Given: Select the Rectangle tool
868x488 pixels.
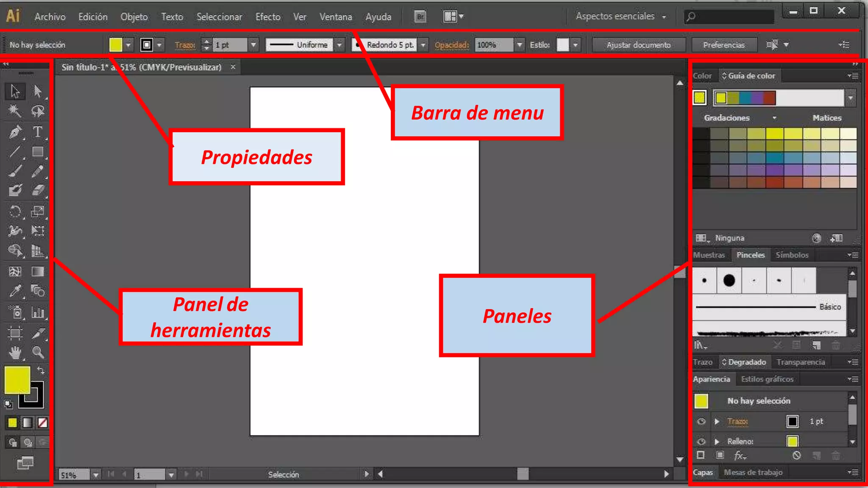Looking at the screenshot, I should pyautogui.click(x=38, y=152).
